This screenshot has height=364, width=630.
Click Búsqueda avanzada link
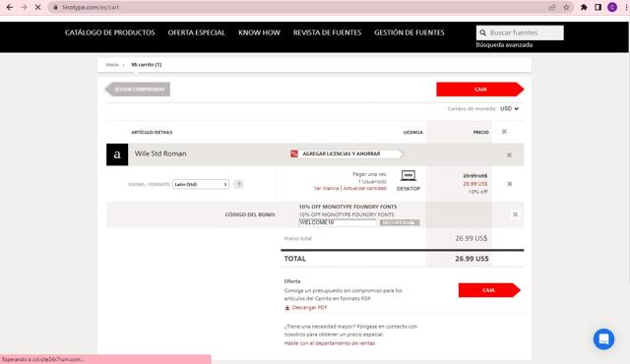(x=504, y=45)
